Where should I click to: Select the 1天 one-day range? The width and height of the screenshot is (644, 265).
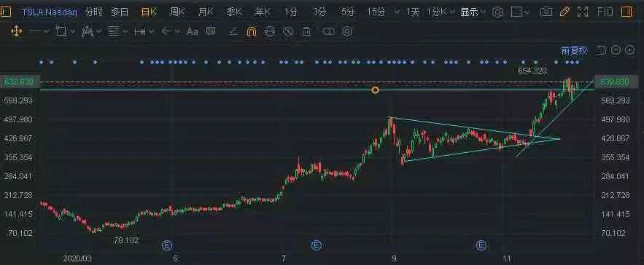[413, 12]
